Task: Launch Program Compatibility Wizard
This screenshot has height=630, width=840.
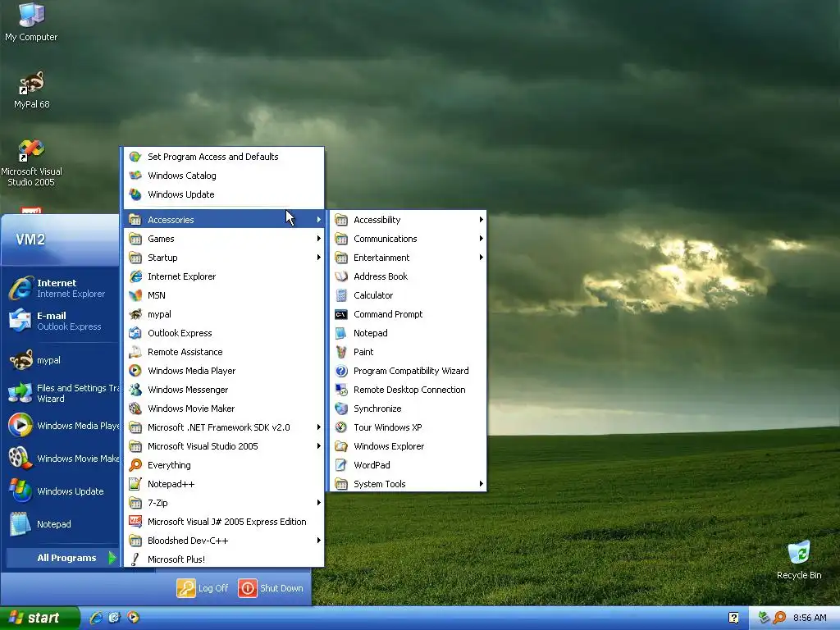Action: (x=408, y=371)
